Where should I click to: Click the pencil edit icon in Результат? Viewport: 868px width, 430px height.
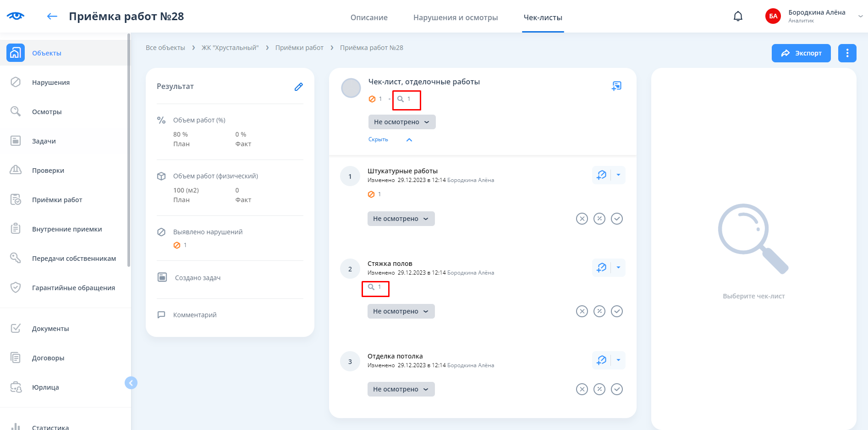[298, 87]
